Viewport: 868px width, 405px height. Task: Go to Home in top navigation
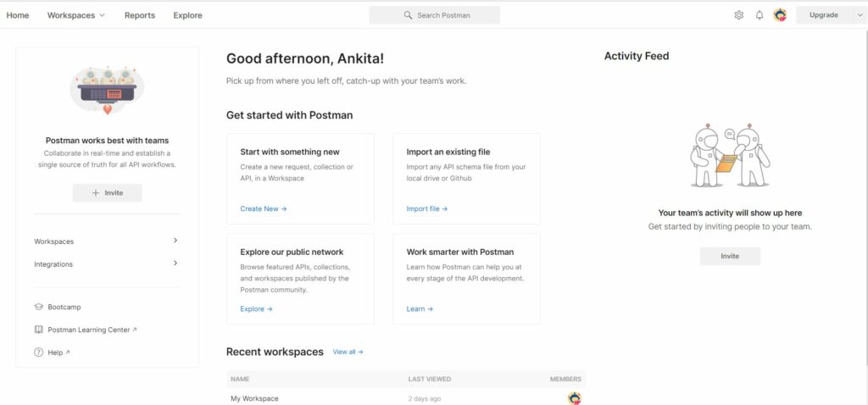click(18, 15)
